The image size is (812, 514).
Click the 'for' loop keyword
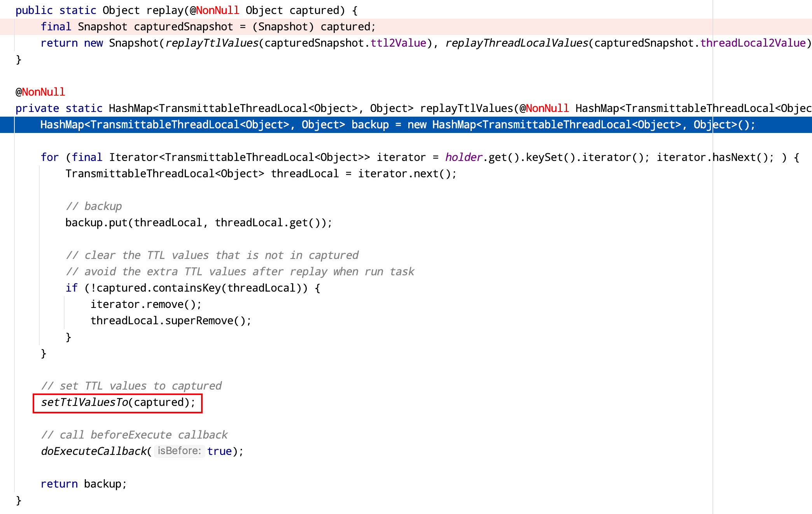pyautogui.click(x=50, y=157)
